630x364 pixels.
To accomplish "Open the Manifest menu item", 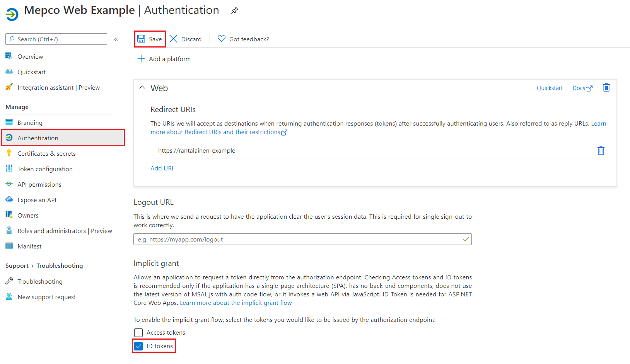I will pos(29,247).
